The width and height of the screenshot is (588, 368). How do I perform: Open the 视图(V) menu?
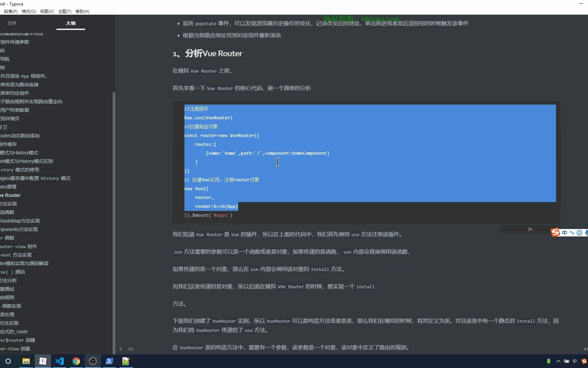[x=47, y=11]
